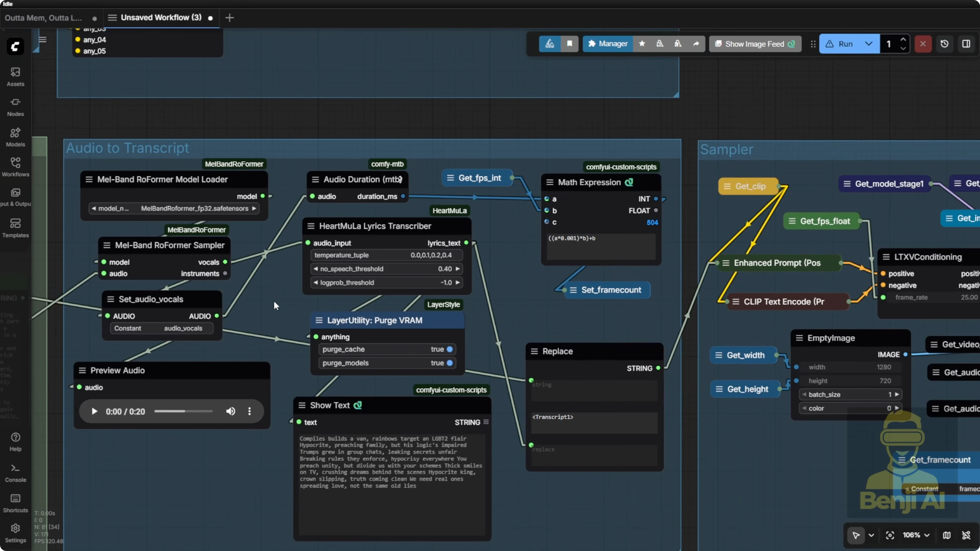Switch to the Outta Mem workflow tab
This screenshot has width=980, height=551.
pyautogui.click(x=43, y=18)
